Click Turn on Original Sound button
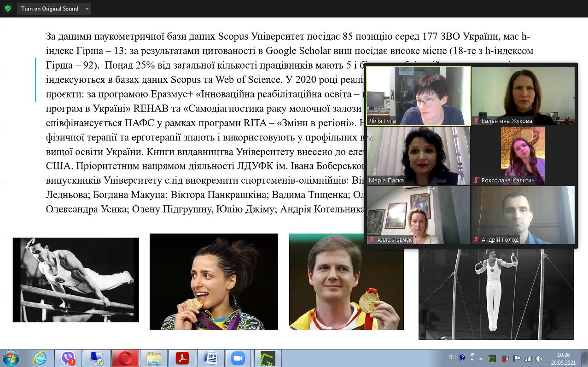This screenshot has width=588, height=367. pyautogui.click(x=50, y=9)
